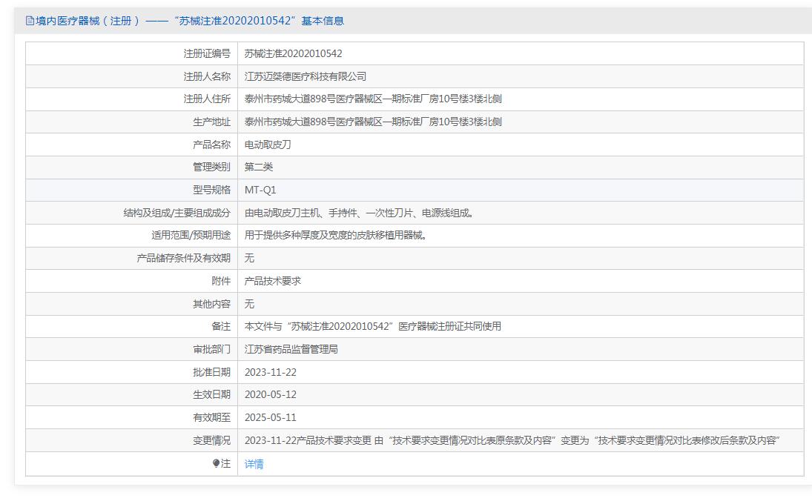Click the bullet icon beside 注 label
Viewport: 812px width, 504px height.
pos(216,464)
